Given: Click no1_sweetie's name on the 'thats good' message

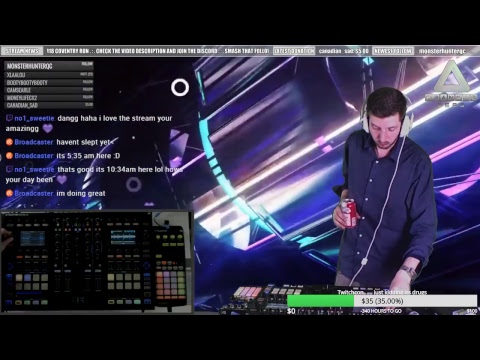Looking at the screenshot, I should 34,169.
